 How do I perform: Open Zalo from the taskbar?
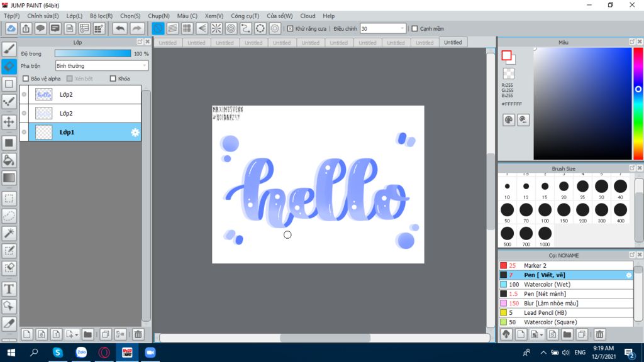[81, 352]
